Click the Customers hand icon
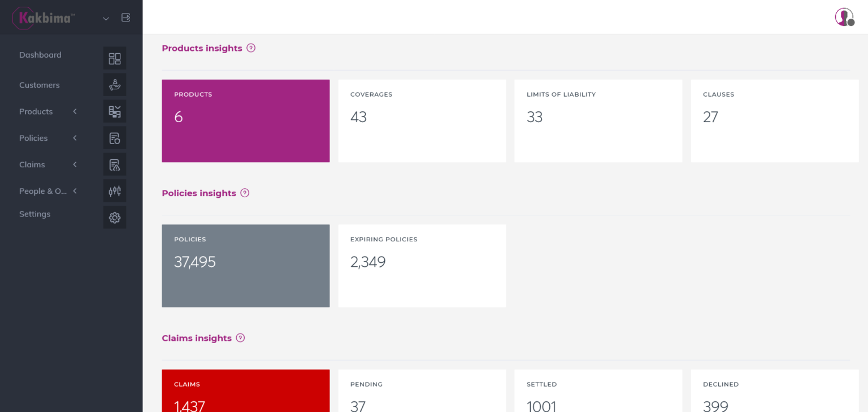868x412 pixels. click(115, 85)
